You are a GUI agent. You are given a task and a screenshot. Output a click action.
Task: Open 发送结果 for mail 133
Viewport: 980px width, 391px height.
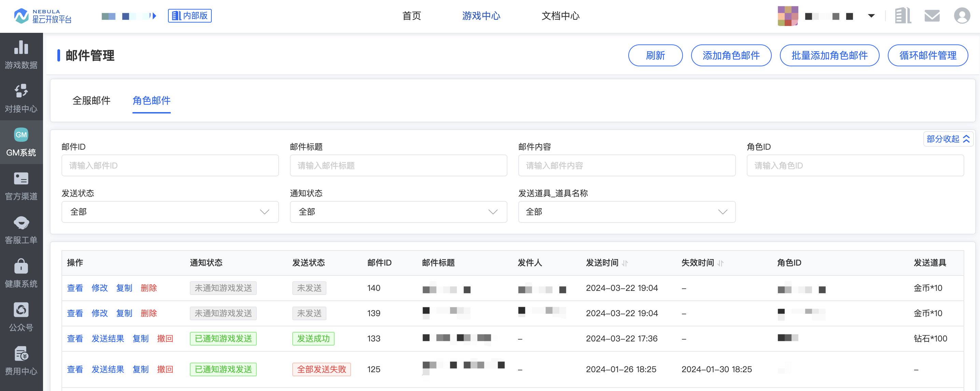108,338
